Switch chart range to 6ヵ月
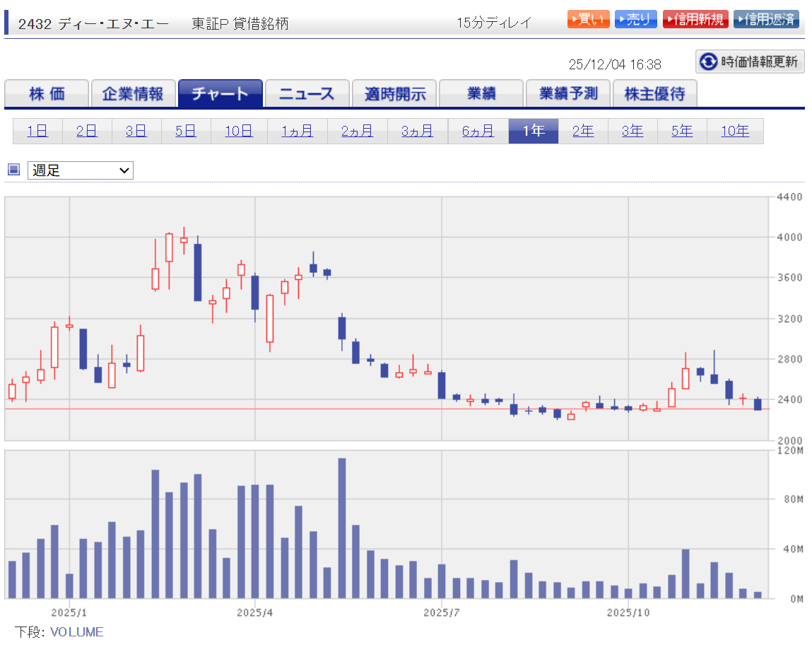Image resolution: width=812 pixels, height=647 pixels. coord(478,131)
